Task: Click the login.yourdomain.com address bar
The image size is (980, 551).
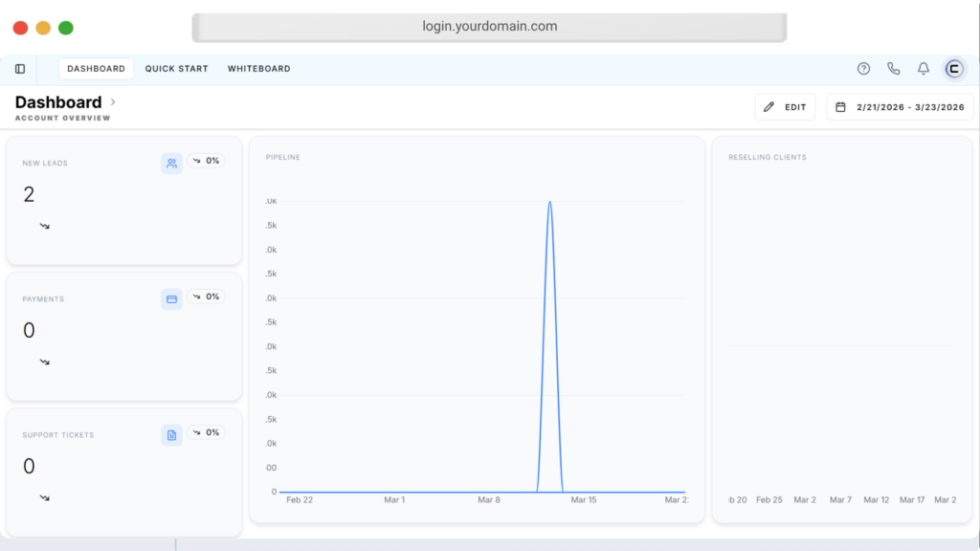Action: [x=489, y=27]
